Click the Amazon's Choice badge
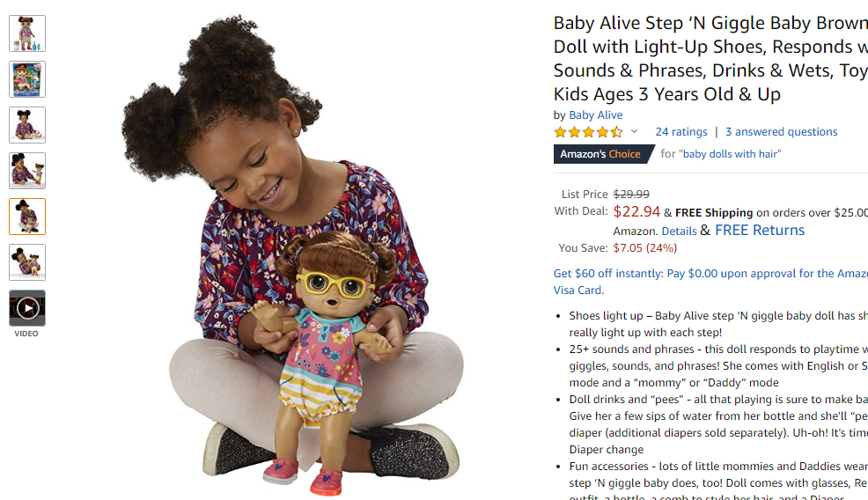The height and width of the screenshot is (500, 868). [x=603, y=154]
